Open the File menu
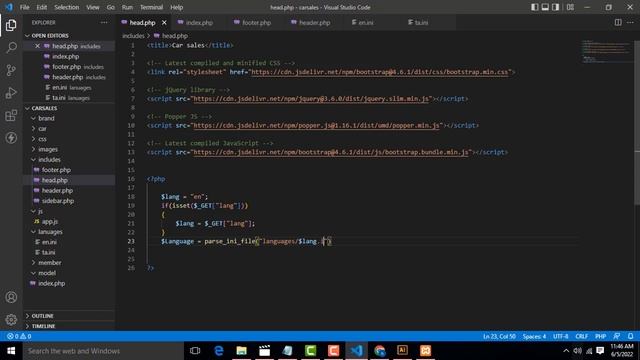The height and width of the screenshot is (360, 640). (24, 7)
